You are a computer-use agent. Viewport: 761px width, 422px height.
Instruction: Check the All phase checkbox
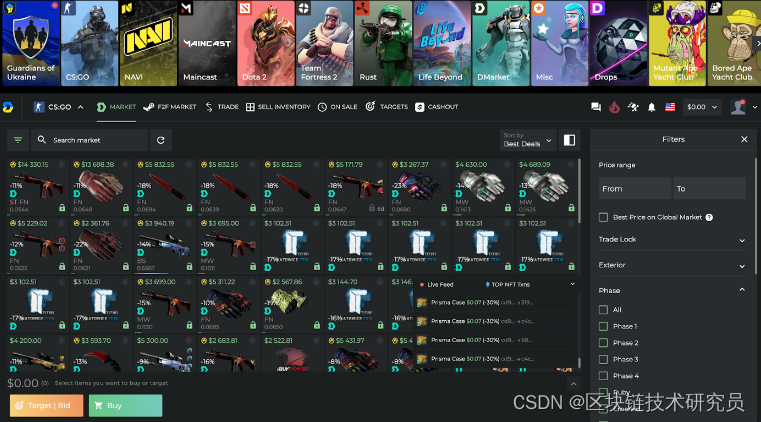[603, 309]
